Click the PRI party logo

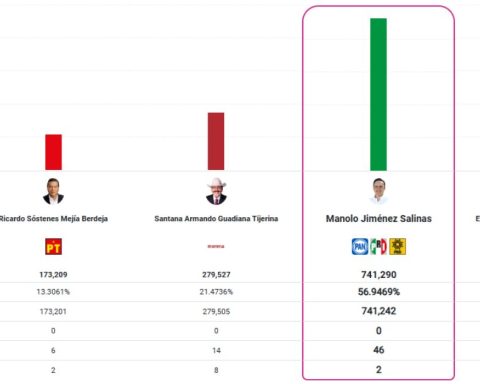coord(379,247)
